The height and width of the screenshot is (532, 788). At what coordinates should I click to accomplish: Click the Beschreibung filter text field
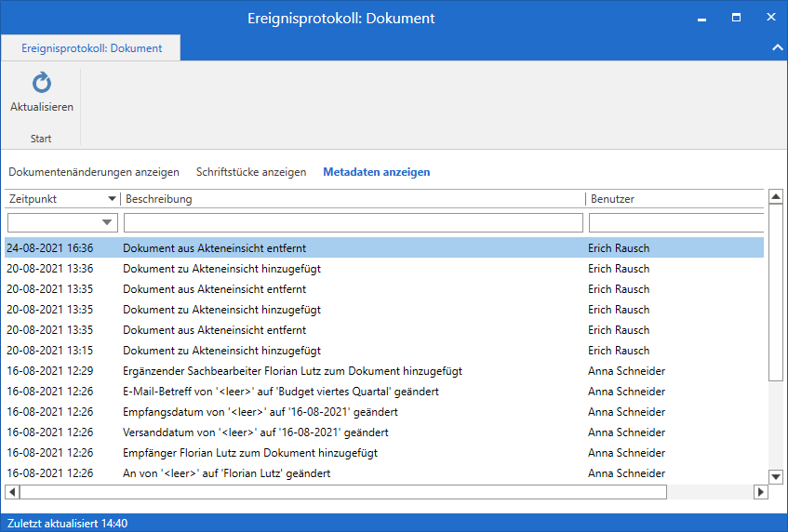[x=354, y=222]
